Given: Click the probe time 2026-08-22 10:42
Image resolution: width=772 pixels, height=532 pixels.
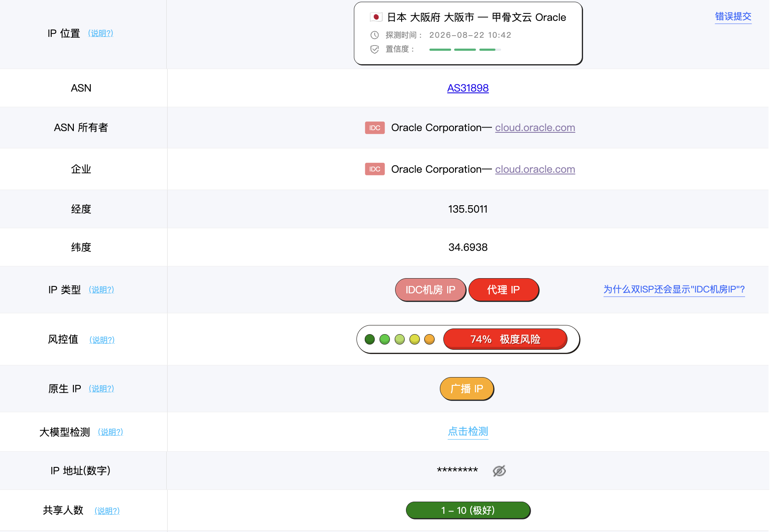Looking at the screenshot, I should coord(470,35).
